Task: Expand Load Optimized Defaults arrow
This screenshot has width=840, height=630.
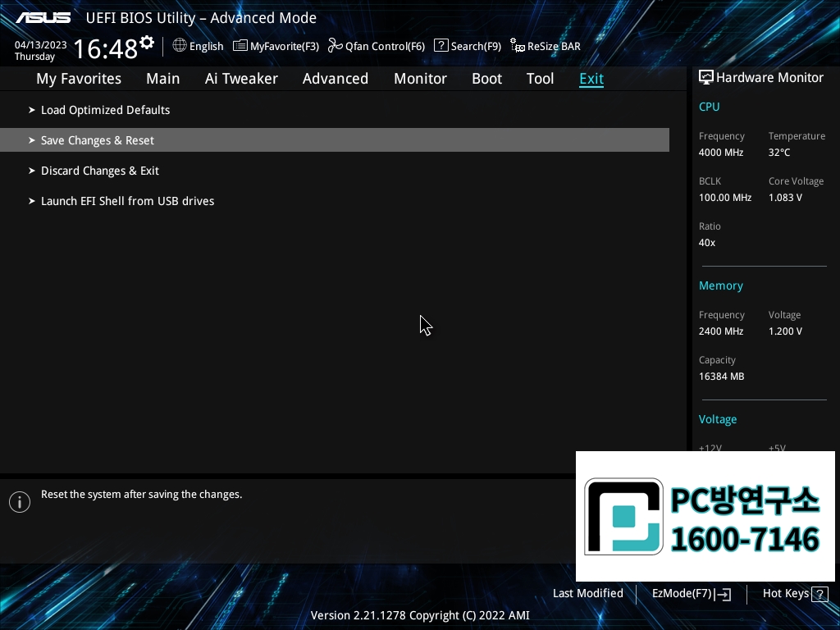Action: tap(32, 110)
